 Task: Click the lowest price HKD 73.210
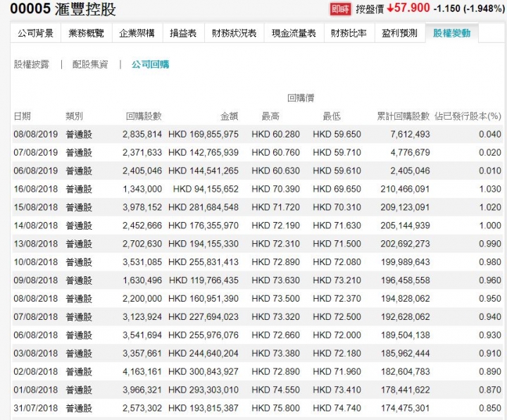coord(337,280)
